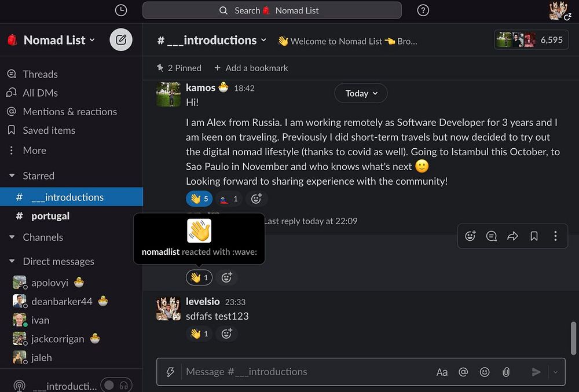Viewport: 579px width, 392px height.
Task: Click inside the Search Nomad List field
Action: tap(272, 10)
